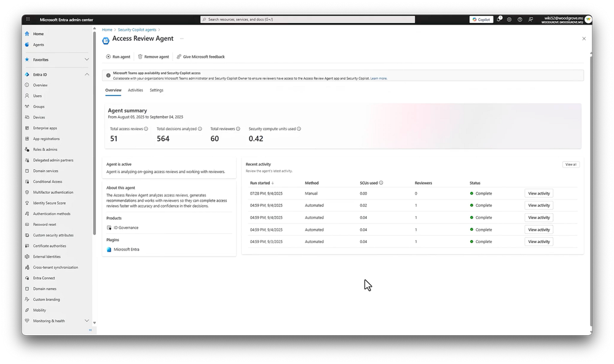
Task: Open the Learn more link
Action: click(x=379, y=79)
